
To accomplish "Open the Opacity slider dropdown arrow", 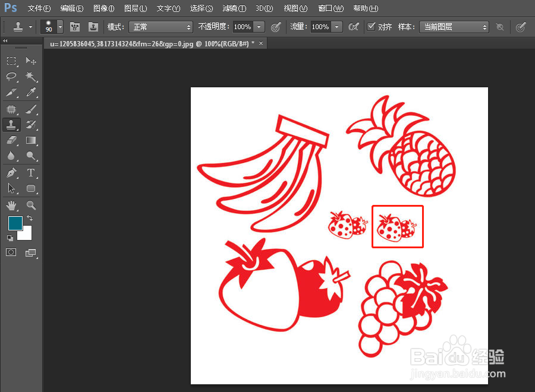I will [x=259, y=27].
